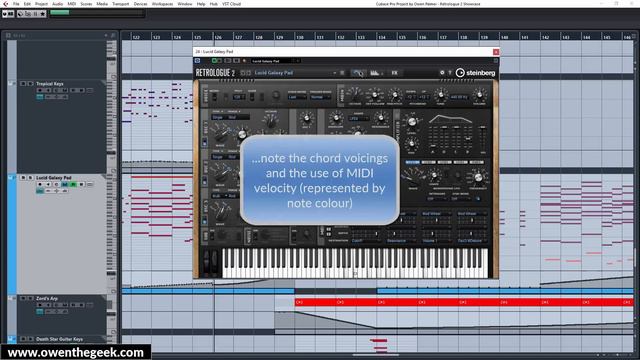Image resolution: width=640 pixels, height=360 pixels.
Task: Open the MIDI menu
Action: pos(71,4)
